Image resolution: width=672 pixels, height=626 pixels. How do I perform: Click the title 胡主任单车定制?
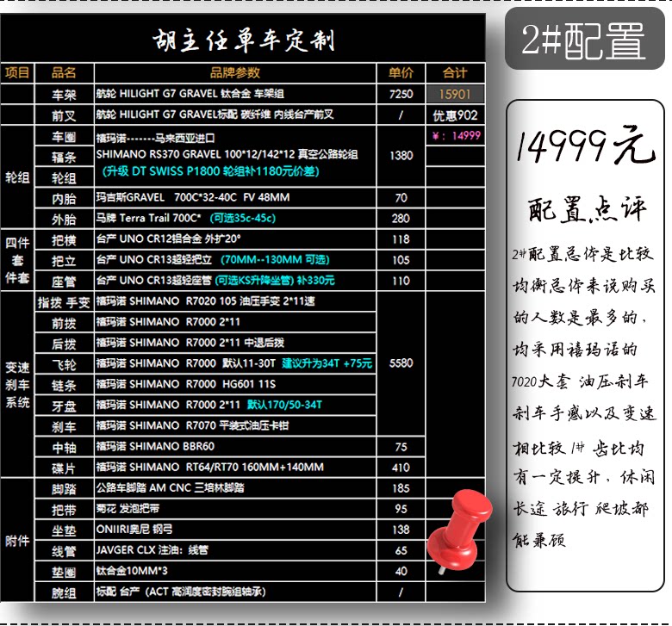click(243, 40)
